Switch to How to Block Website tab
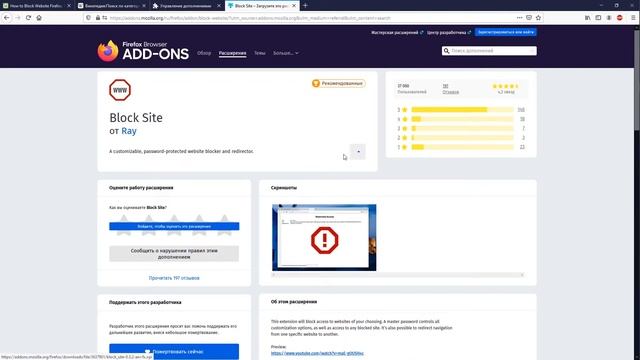Viewport: 640px width, 360px height. click(36, 6)
